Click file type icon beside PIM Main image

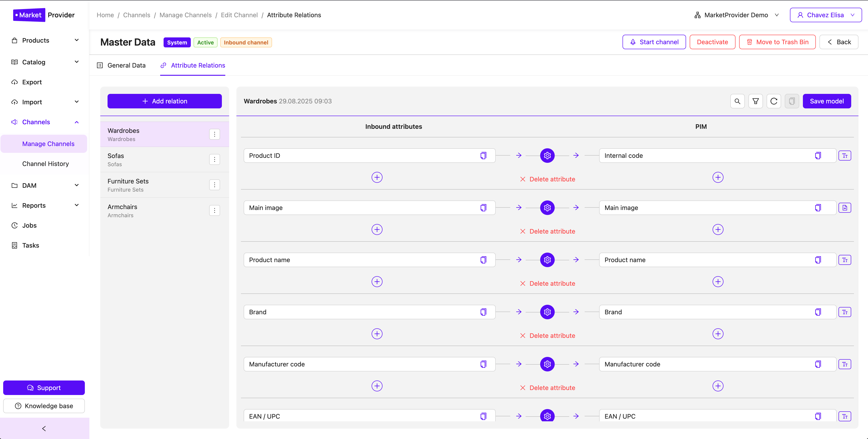pyautogui.click(x=844, y=208)
